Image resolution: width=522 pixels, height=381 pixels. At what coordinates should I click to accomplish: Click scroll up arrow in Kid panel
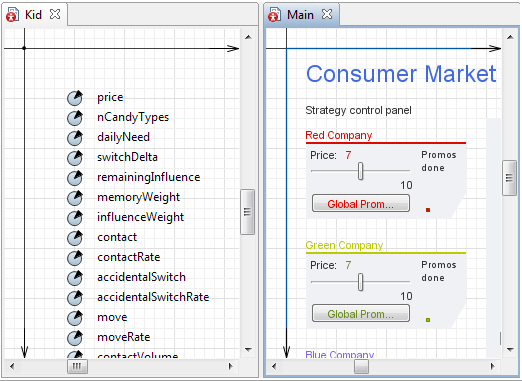click(248, 37)
